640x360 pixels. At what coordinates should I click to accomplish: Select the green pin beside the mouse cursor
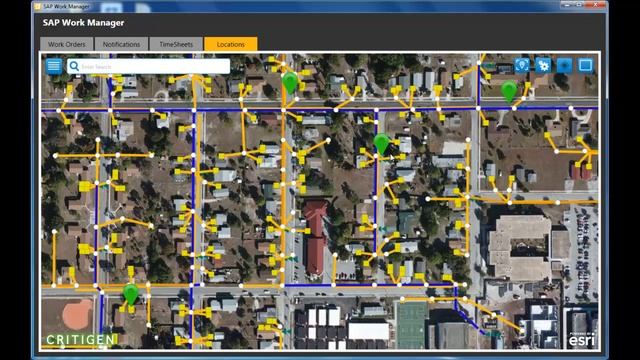coord(381,144)
